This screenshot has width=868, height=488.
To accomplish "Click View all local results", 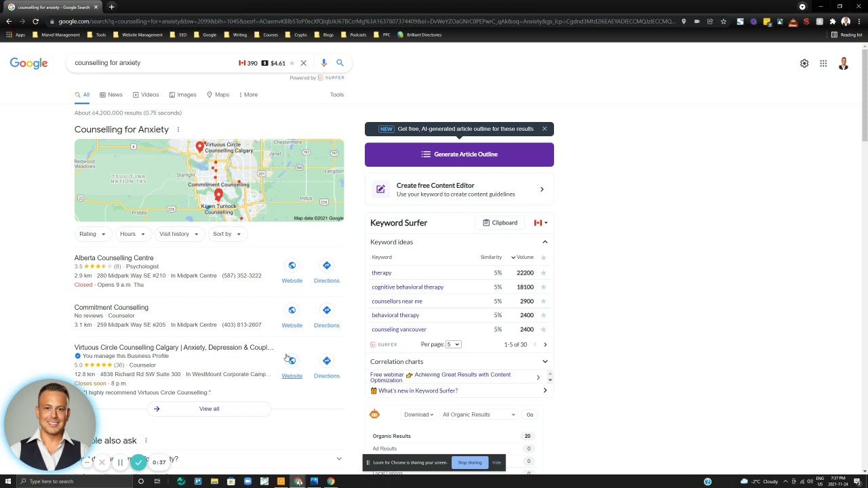I will [209, 409].
